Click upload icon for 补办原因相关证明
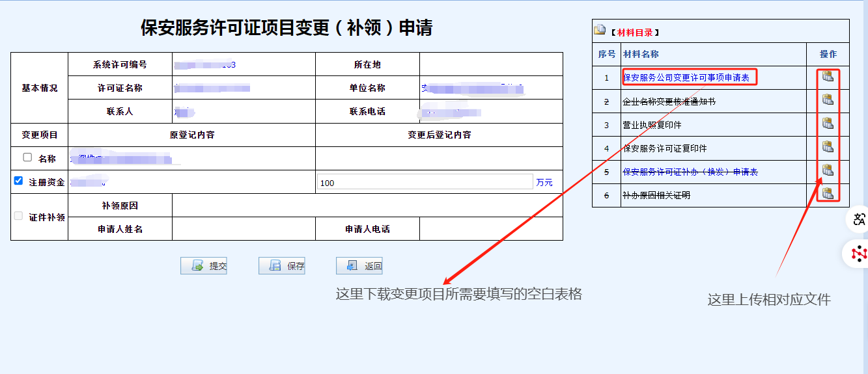This screenshot has width=868, height=374. pos(828,193)
